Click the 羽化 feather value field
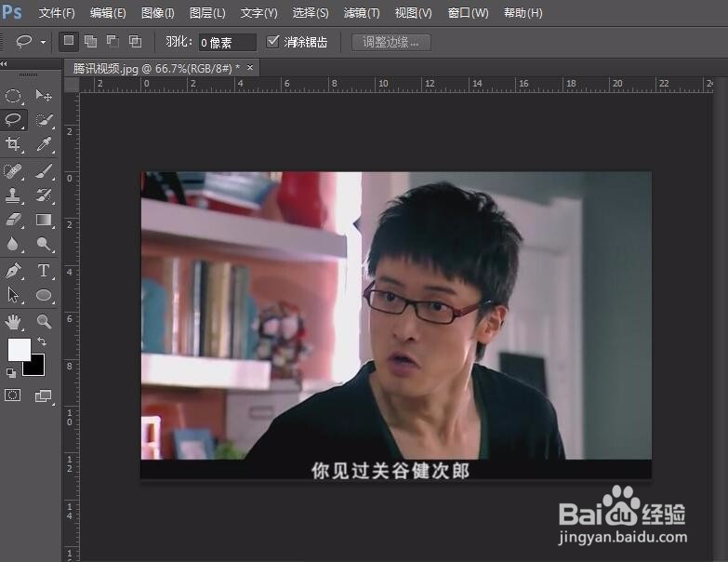Screen dimensions: 728x562 pos(227,42)
